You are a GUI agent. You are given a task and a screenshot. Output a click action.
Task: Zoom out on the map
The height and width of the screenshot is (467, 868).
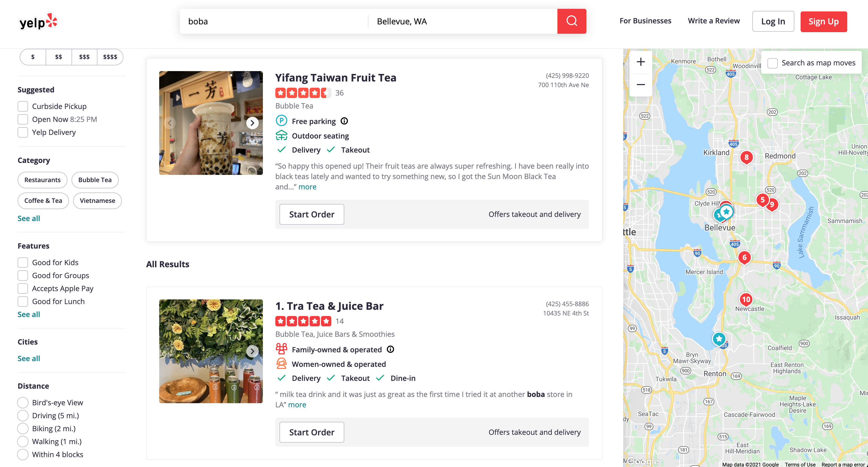click(641, 85)
